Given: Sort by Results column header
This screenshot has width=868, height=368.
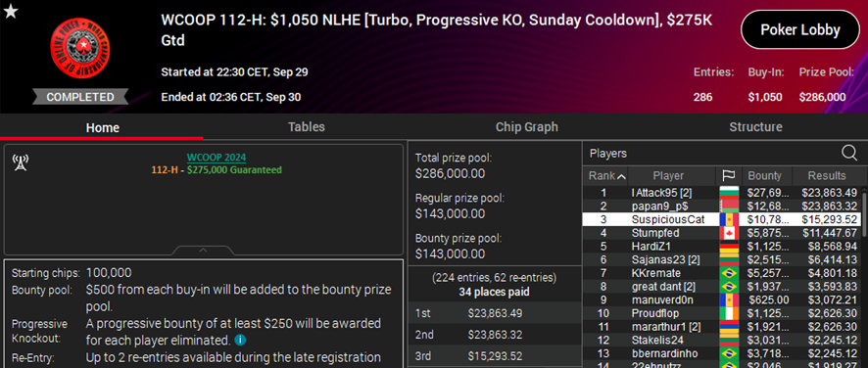Looking at the screenshot, I should click(826, 176).
